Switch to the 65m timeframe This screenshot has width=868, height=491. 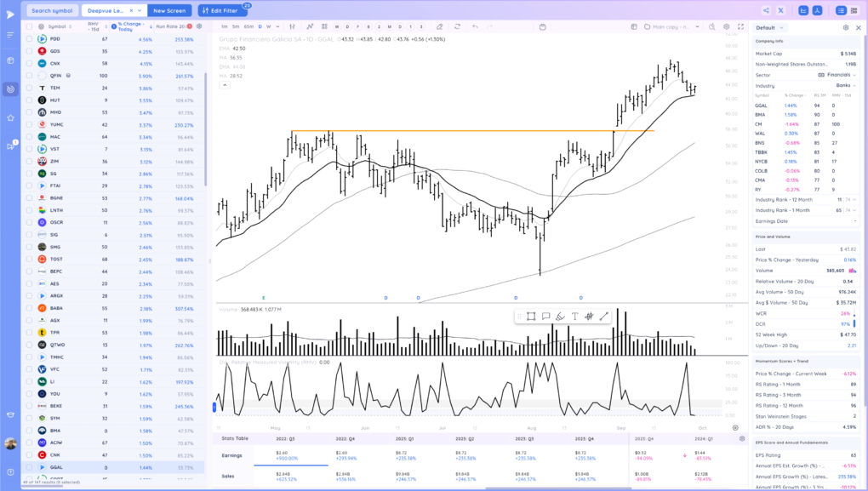click(x=248, y=26)
